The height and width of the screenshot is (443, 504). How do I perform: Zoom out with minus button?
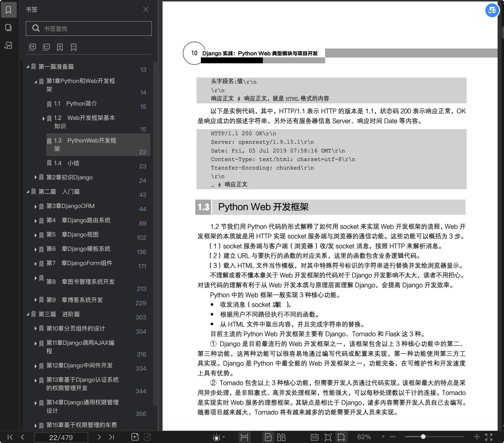point(393,437)
